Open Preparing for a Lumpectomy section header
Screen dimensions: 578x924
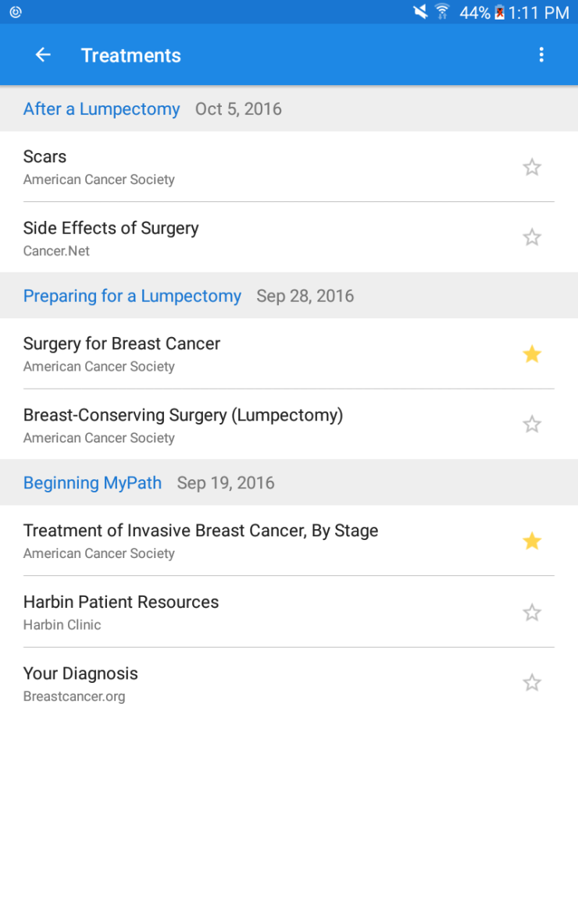pos(132,296)
